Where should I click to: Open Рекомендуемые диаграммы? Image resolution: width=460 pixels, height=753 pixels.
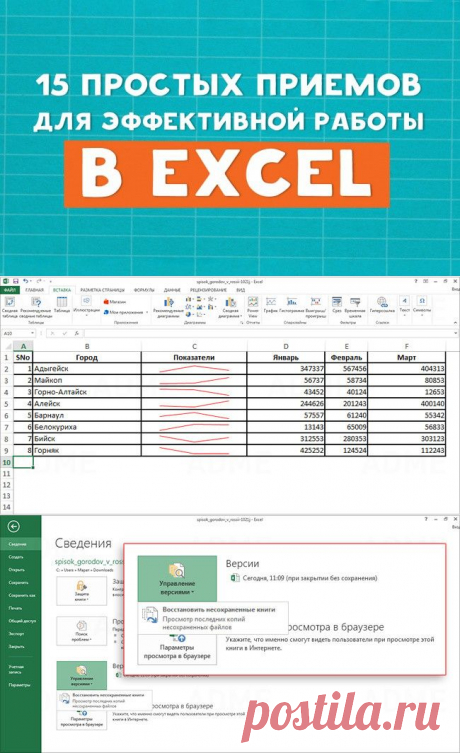pos(168,307)
